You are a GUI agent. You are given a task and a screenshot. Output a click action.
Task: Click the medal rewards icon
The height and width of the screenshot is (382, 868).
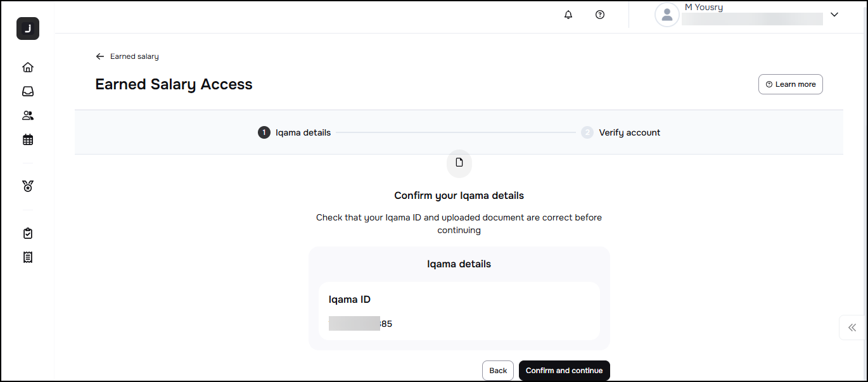(x=28, y=186)
